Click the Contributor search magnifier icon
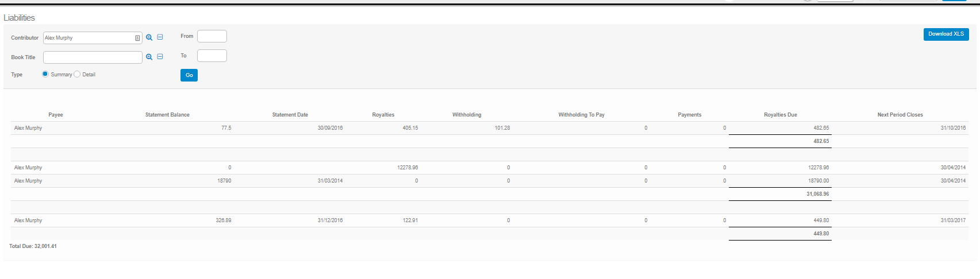 coord(149,37)
